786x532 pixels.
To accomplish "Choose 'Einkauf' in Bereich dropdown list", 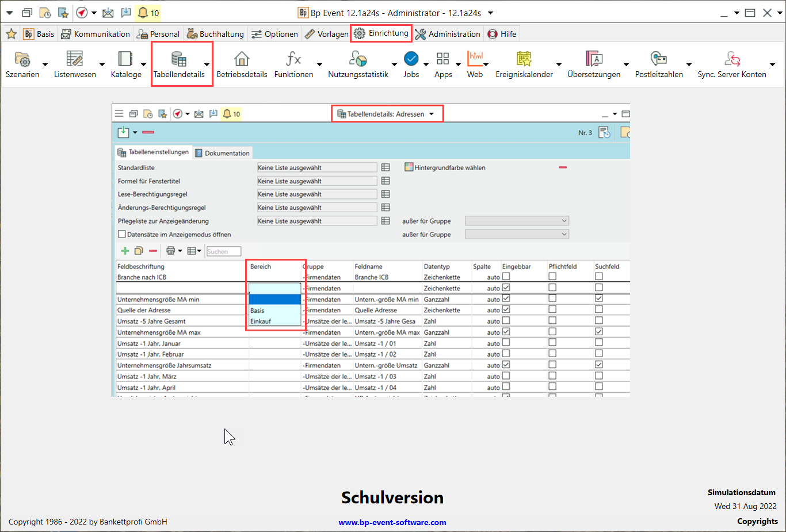I will tap(261, 321).
